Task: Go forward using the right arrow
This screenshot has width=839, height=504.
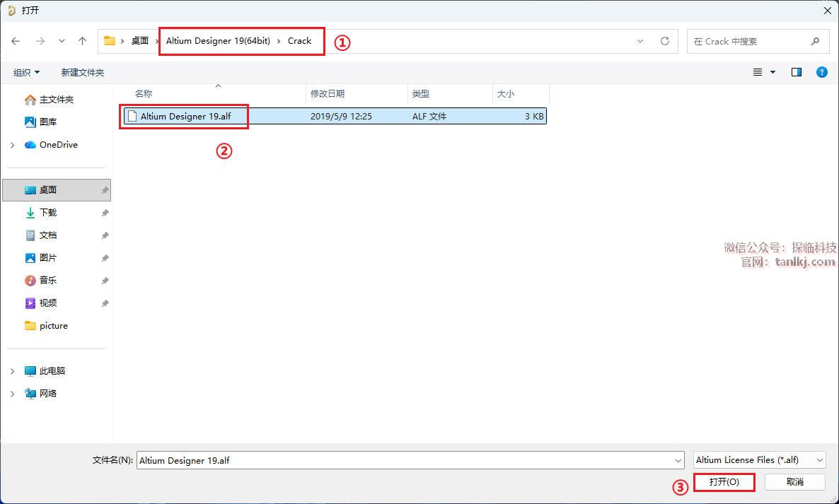Action: tap(40, 41)
